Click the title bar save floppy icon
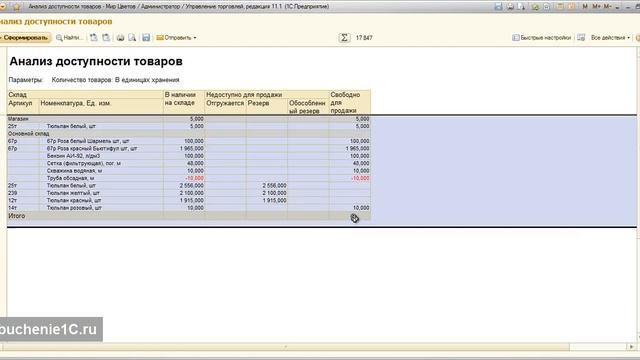Screen dimensions: 640x360 [498, 7]
